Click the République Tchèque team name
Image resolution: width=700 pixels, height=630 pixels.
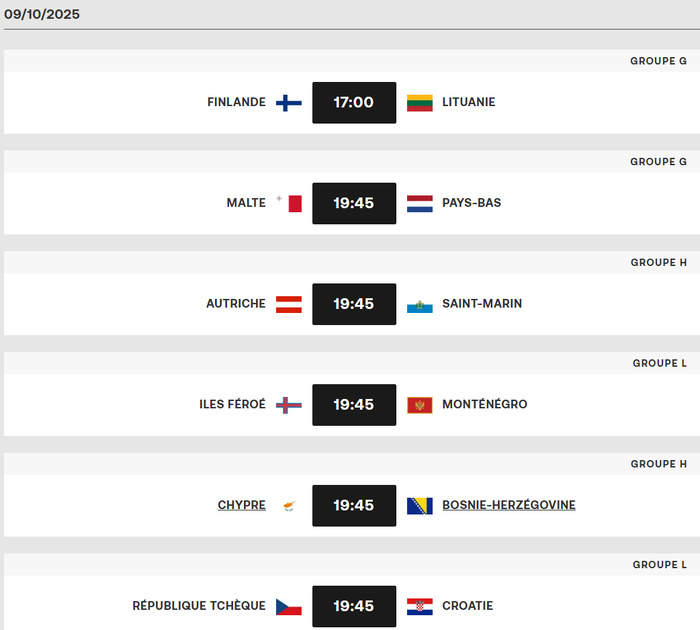pyautogui.click(x=199, y=606)
